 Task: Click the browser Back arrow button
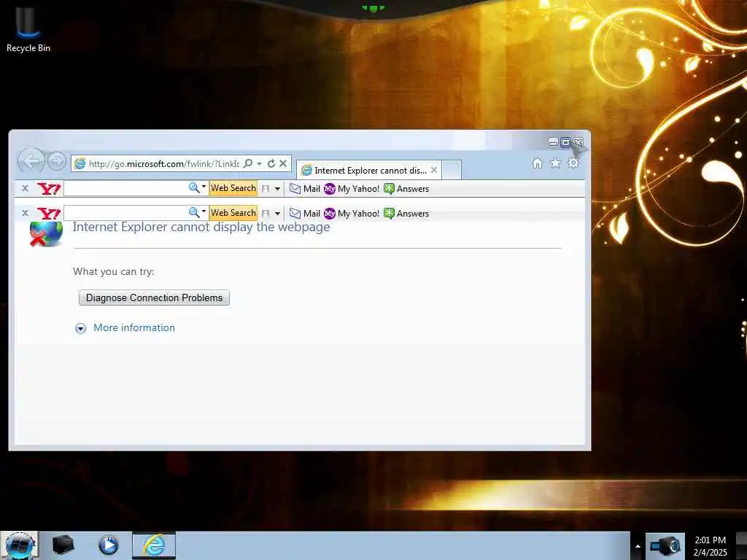(x=31, y=161)
